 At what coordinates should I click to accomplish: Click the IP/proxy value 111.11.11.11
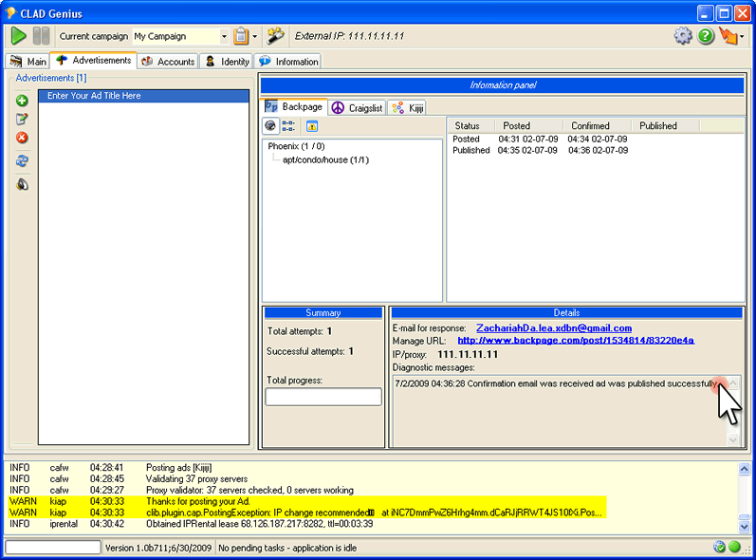click(468, 355)
